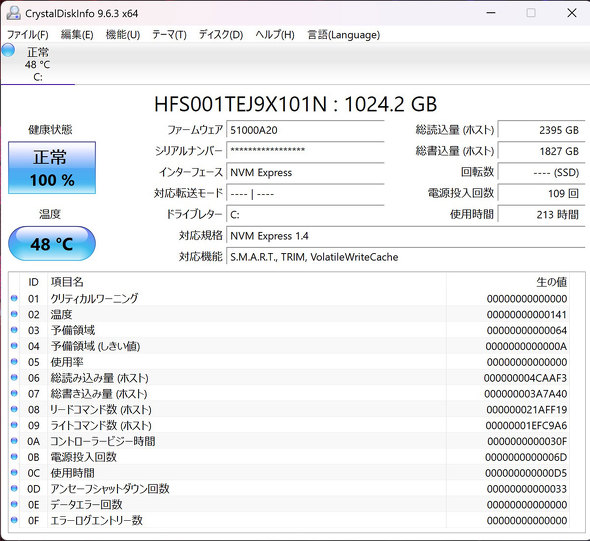590x541 pixels.
Task: Open the ヘルプ(H) menu
Action: tap(275, 35)
